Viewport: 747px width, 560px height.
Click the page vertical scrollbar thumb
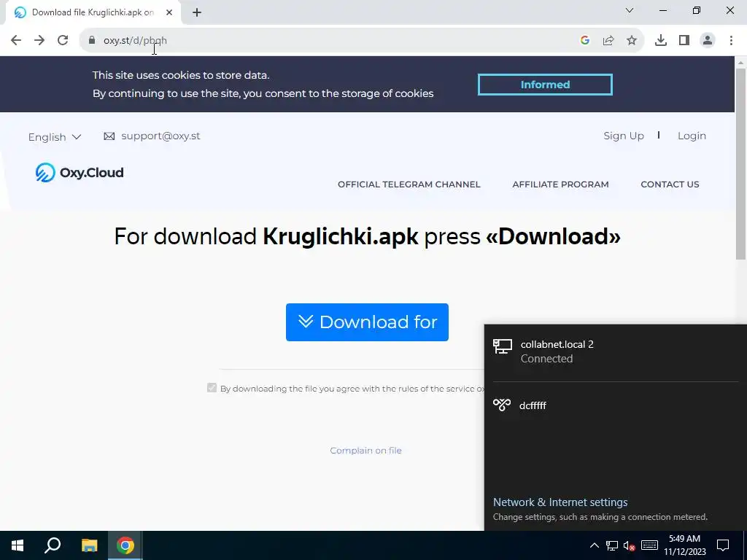[740, 164]
